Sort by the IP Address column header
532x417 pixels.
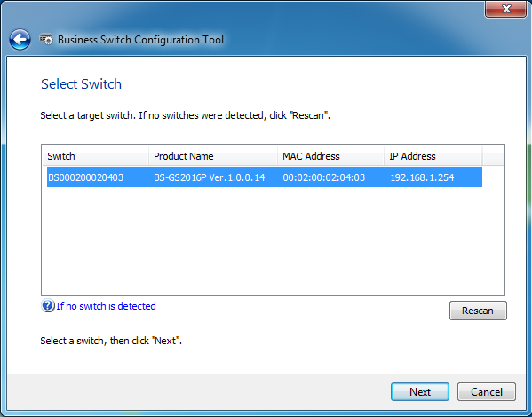[x=433, y=156]
